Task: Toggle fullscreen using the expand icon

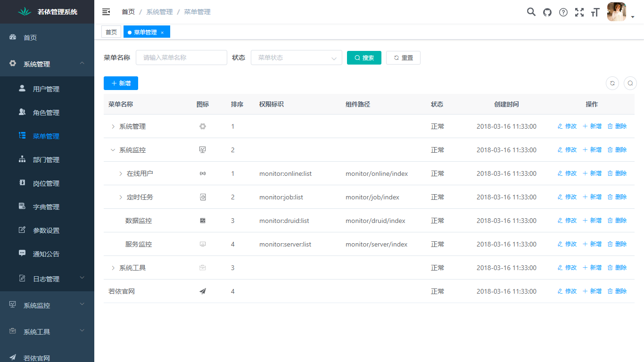Action: pos(579,12)
